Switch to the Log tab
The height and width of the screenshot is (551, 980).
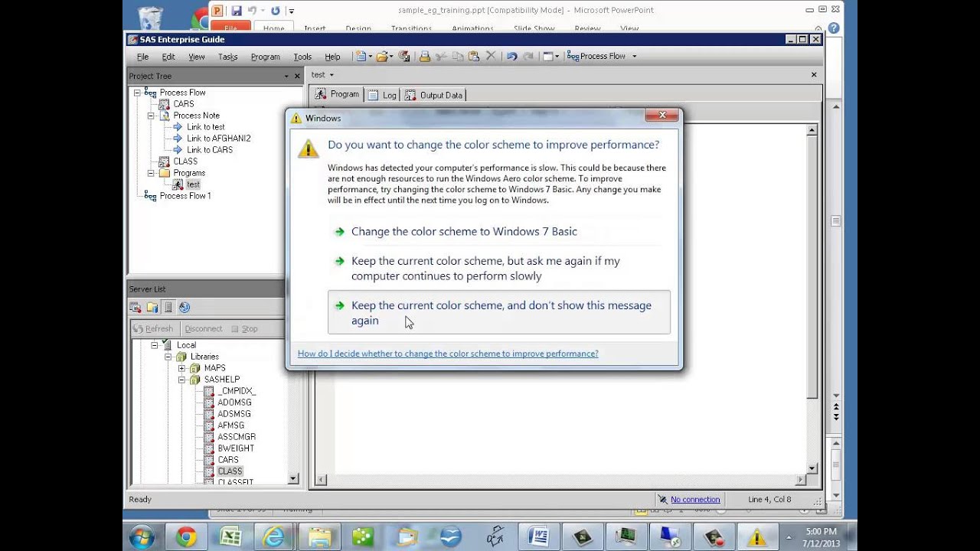coord(383,95)
